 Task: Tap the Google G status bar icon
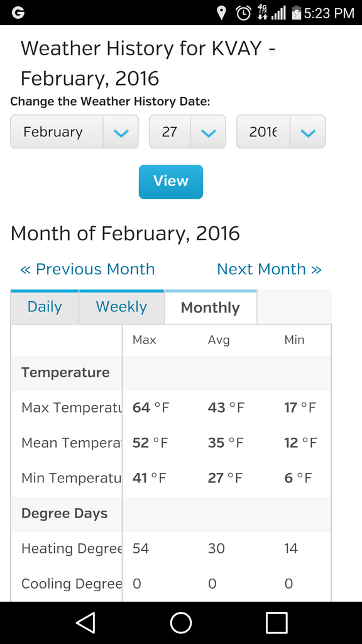click(18, 13)
